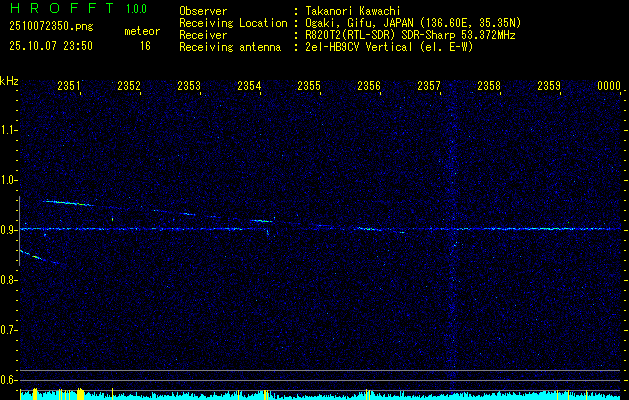The image size is (629, 400).
Task: Click the 0.8 kHz axis label
Action: click(x=8, y=280)
